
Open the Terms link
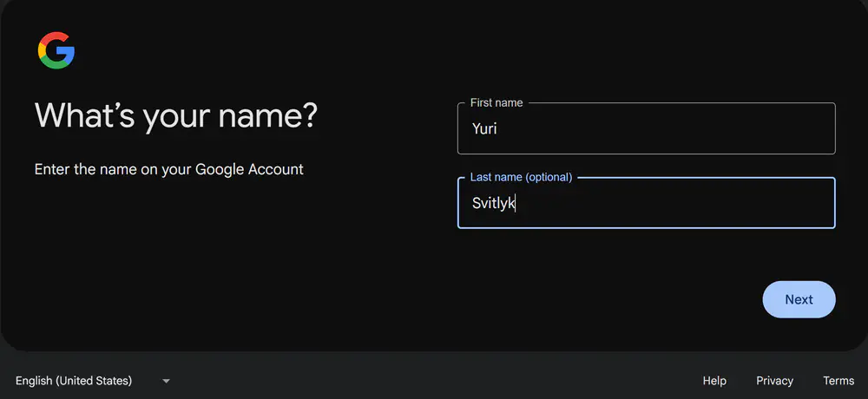click(x=838, y=381)
